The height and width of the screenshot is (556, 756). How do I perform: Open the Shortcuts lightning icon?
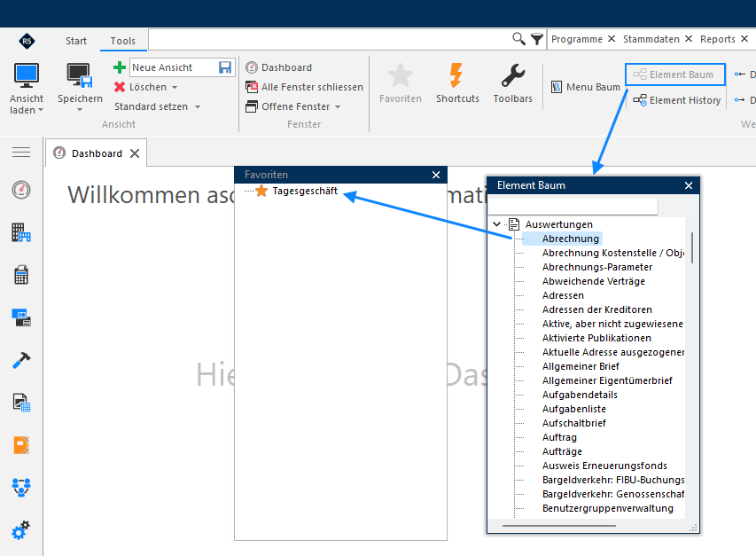point(456,75)
